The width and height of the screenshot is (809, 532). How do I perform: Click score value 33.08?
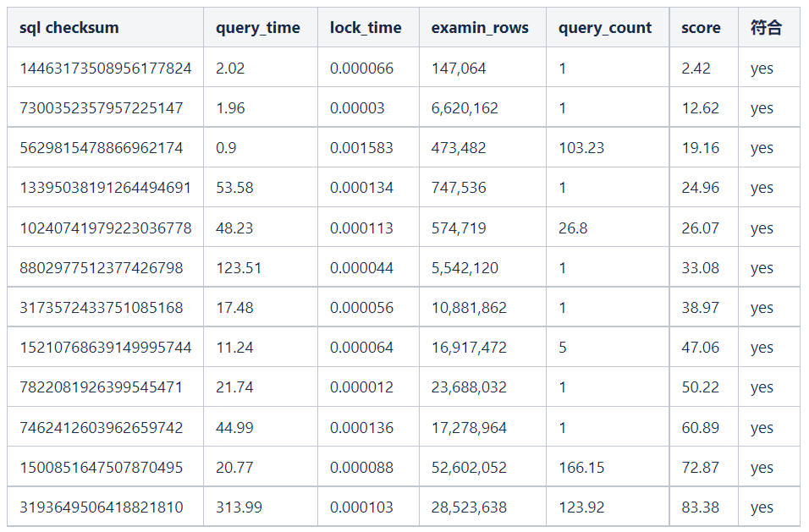[700, 268]
